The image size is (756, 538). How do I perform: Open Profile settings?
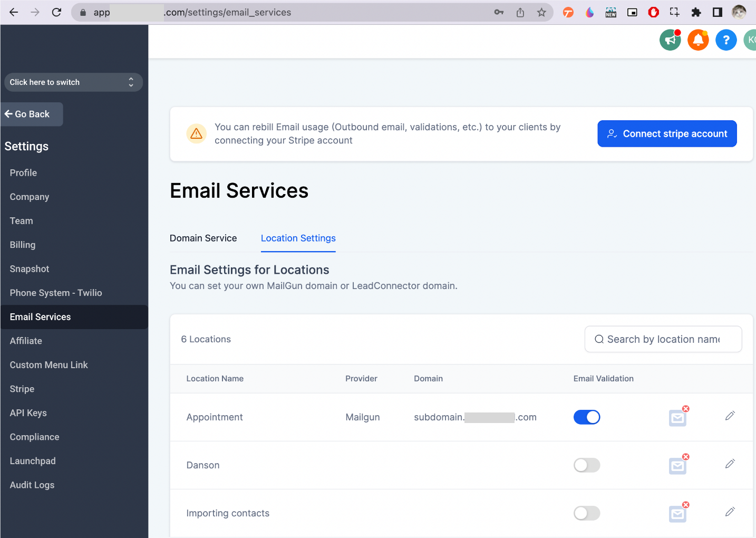pyautogui.click(x=23, y=173)
